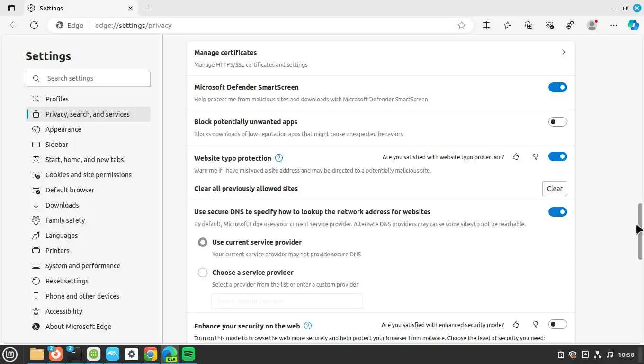Launch Copilot from the toolbar
The image size is (644, 364).
pos(634,25)
